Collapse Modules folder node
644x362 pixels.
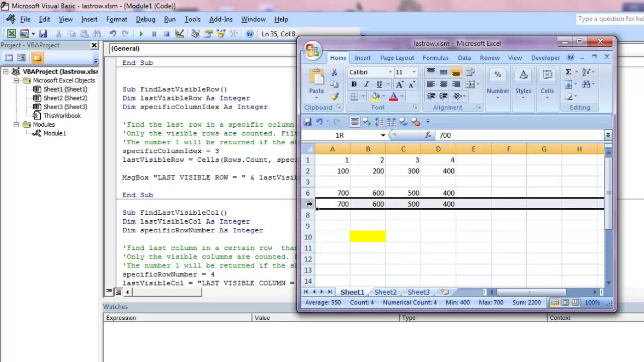(16, 125)
